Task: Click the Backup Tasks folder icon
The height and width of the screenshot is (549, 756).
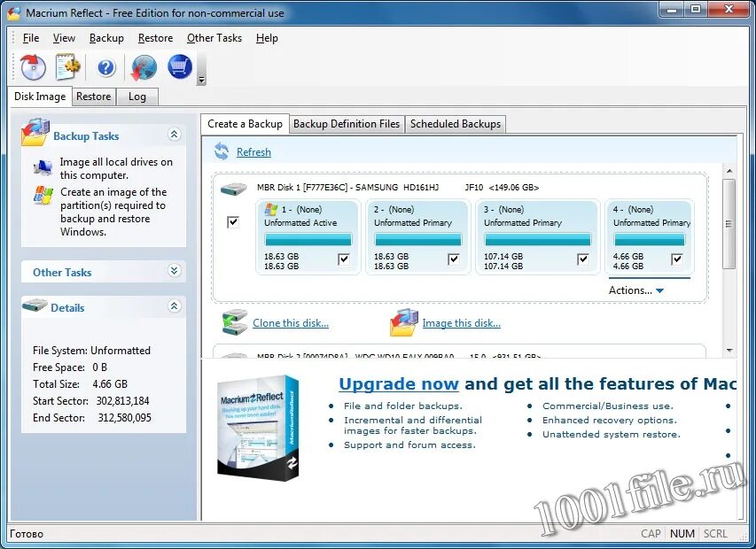Action: 35,135
